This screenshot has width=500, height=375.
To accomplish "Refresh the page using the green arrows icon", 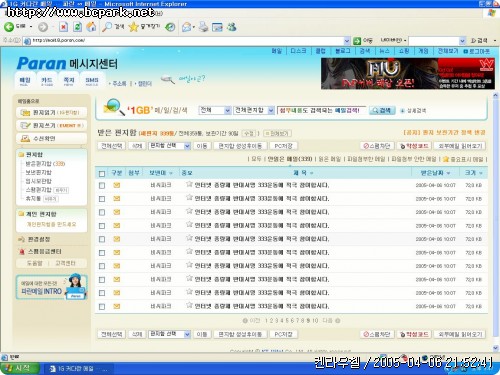I will [x=77, y=27].
